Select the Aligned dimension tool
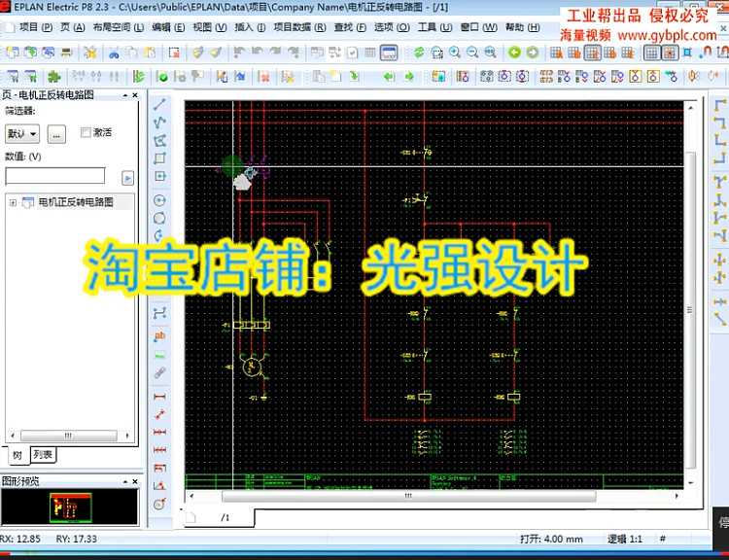This screenshot has width=729, height=560. [x=159, y=414]
